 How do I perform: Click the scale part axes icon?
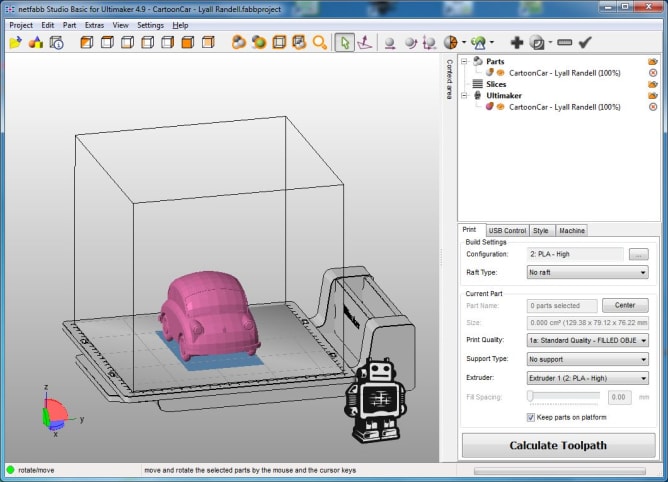pos(429,43)
